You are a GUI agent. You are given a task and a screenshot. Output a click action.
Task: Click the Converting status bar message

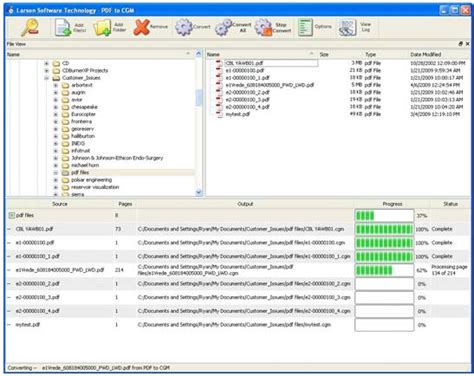point(89,368)
